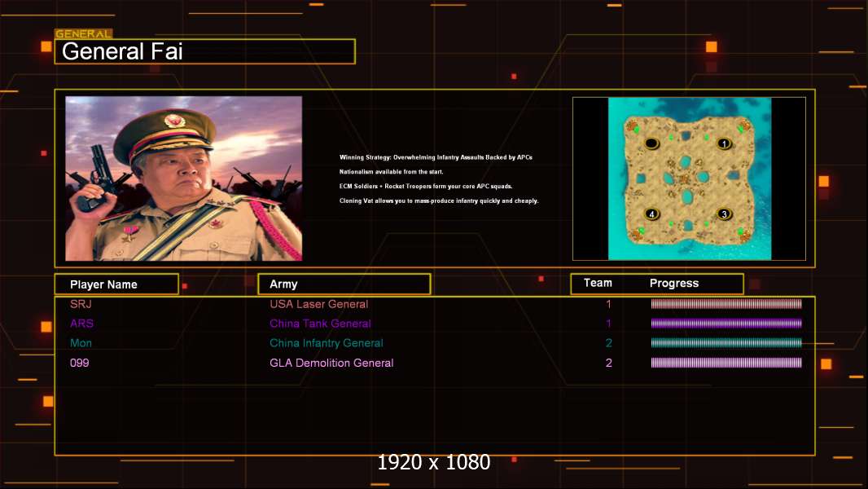Click GLA Demolition General army text
The width and height of the screenshot is (868, 489).
click(x=331, y=363)
